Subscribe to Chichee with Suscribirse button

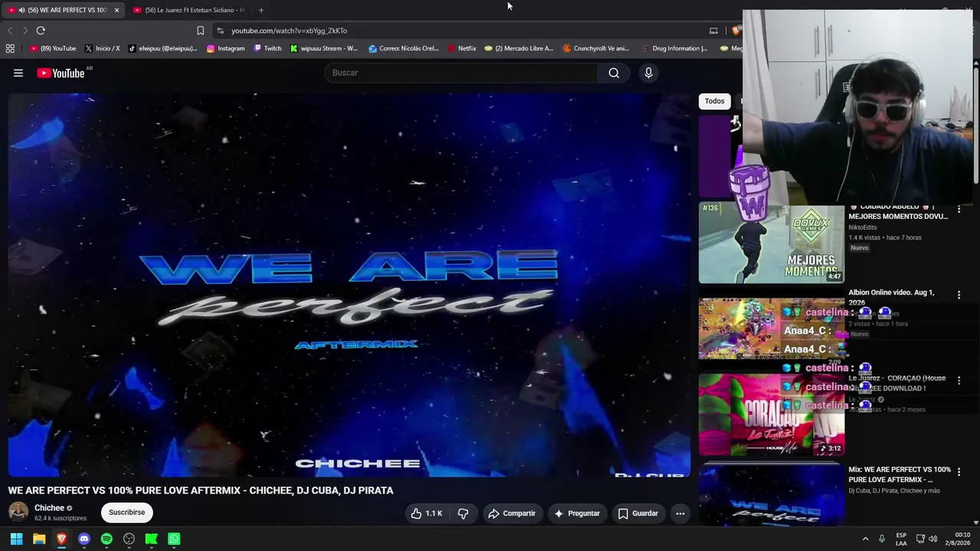coord(127,513)
